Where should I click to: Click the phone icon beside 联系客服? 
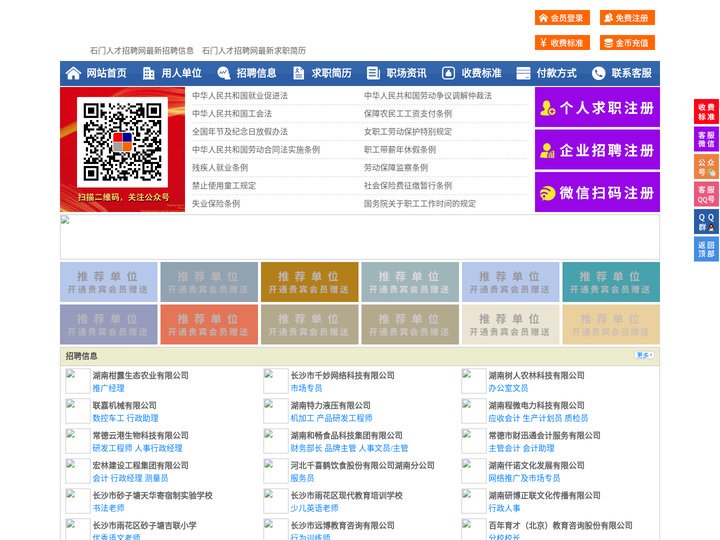click(598, 73)
